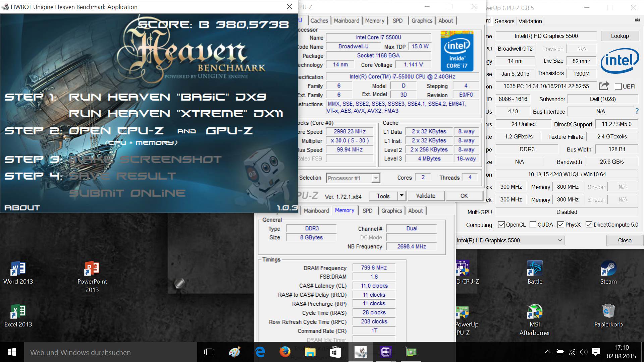The height and width of the screenshot is (362, 644).
Task: Switch to the GPU-Z taskbar item
Action: (411, 352)
